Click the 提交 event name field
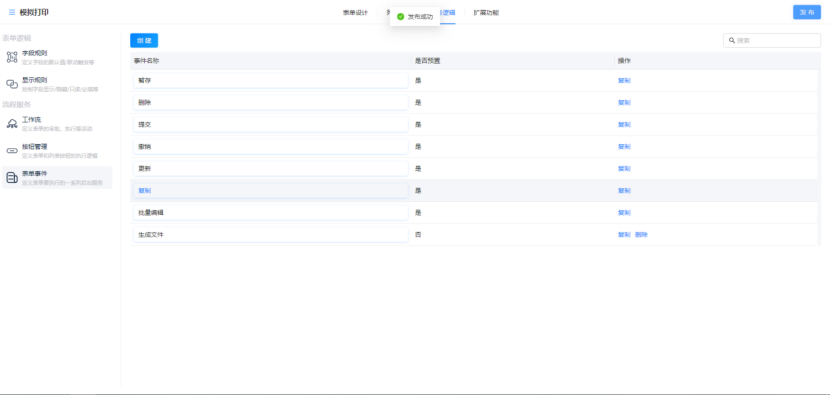This screenshot has width=830, height=395. pos(270,124)
